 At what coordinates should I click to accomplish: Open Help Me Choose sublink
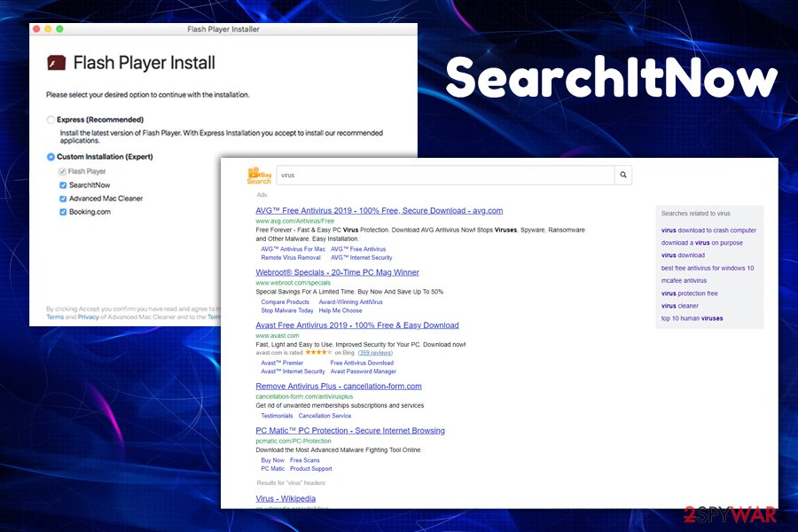[x=340, y=310]
